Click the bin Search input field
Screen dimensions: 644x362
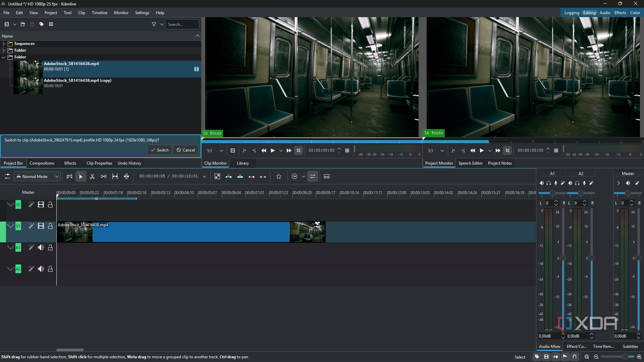(182, 24)
